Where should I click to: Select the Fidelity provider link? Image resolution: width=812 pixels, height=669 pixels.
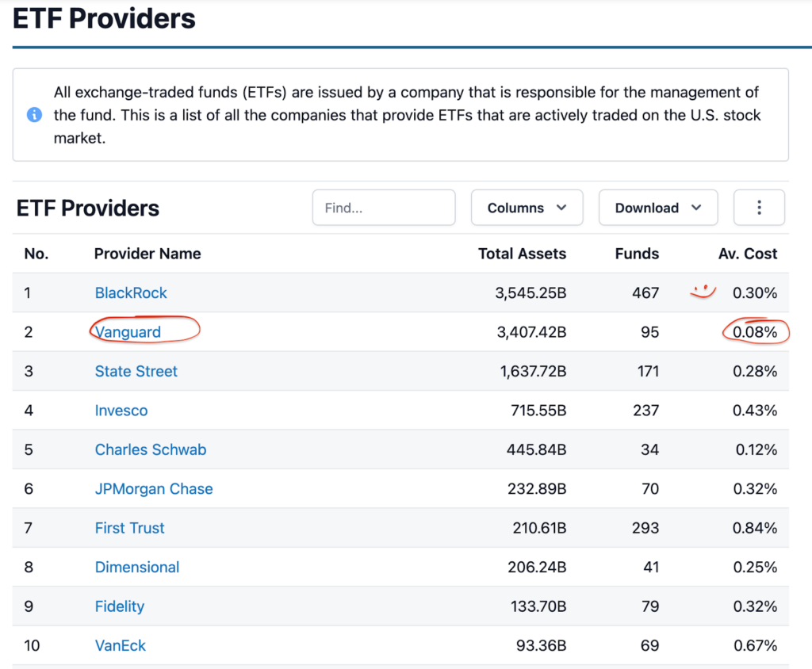120,606
